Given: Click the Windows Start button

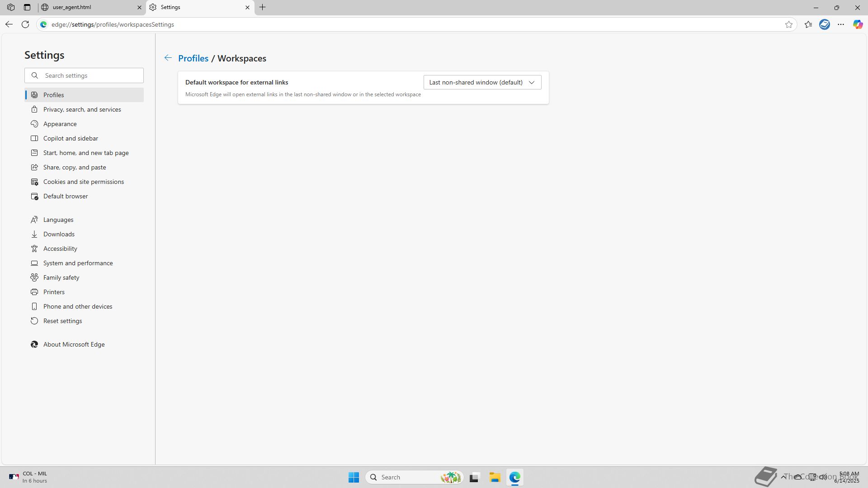Looking at the screenshot, I should point(354,477).
